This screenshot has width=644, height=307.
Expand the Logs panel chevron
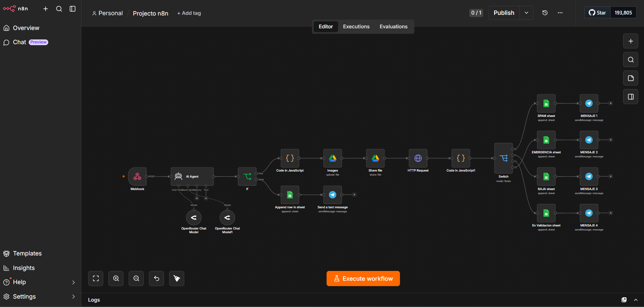636,300
